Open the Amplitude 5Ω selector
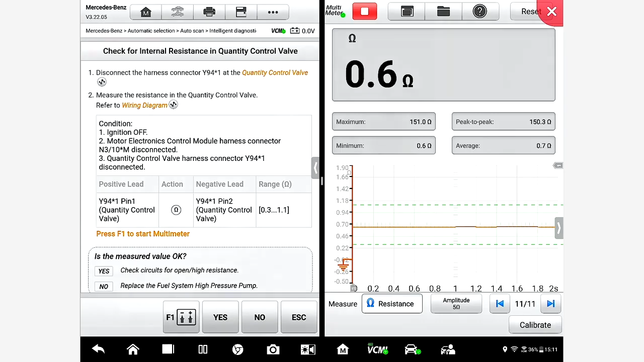The height and width of the screenshot is (362, 644). click(456, 304)
